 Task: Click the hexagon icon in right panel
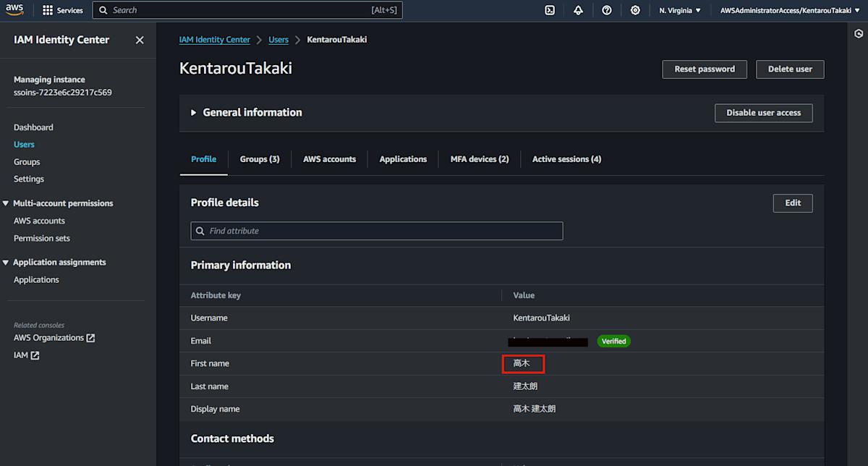point(859,33)
